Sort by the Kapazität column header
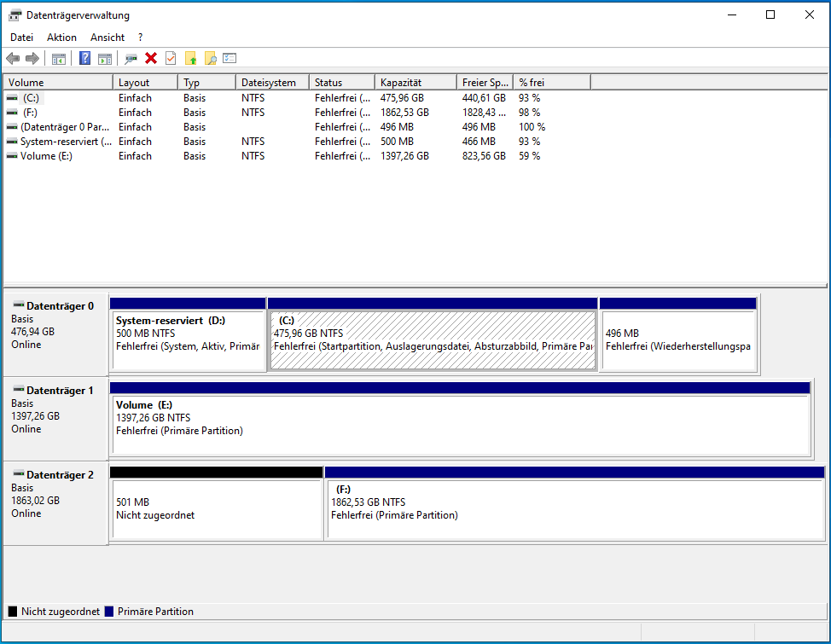Viewport: 831px width, 644px height. click(416, 82)
